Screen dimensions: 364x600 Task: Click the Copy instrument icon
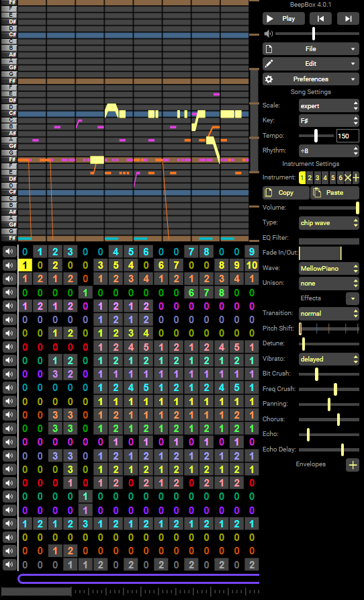(269, 192)
